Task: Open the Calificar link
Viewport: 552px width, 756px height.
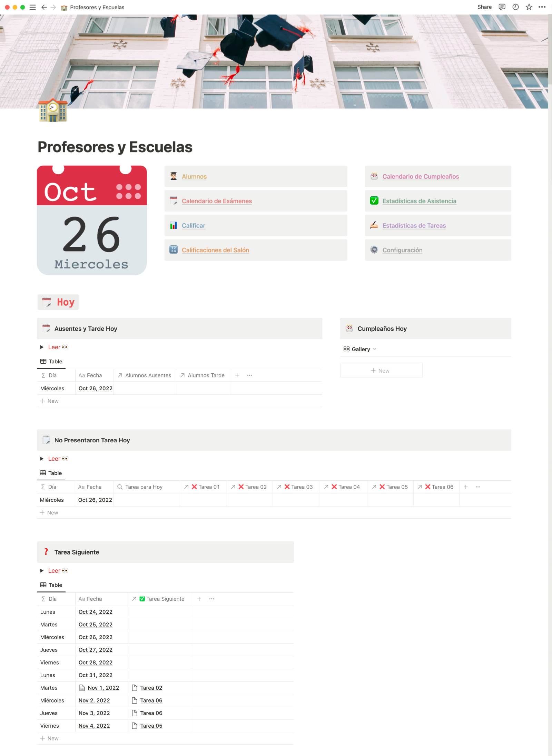Action: [x=193, y=225]
